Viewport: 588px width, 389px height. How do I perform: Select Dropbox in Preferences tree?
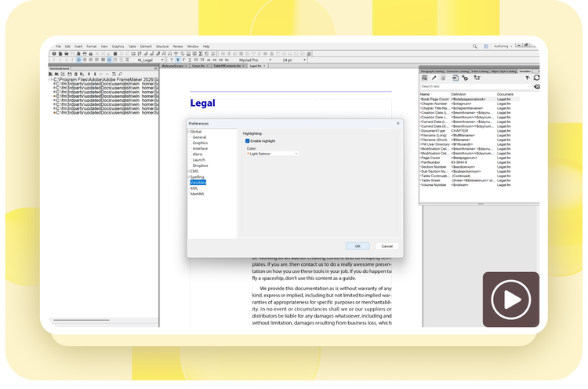pos(200,165)
